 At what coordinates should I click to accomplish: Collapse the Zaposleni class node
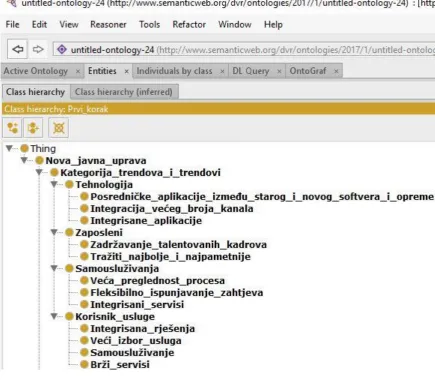point(54,232)
